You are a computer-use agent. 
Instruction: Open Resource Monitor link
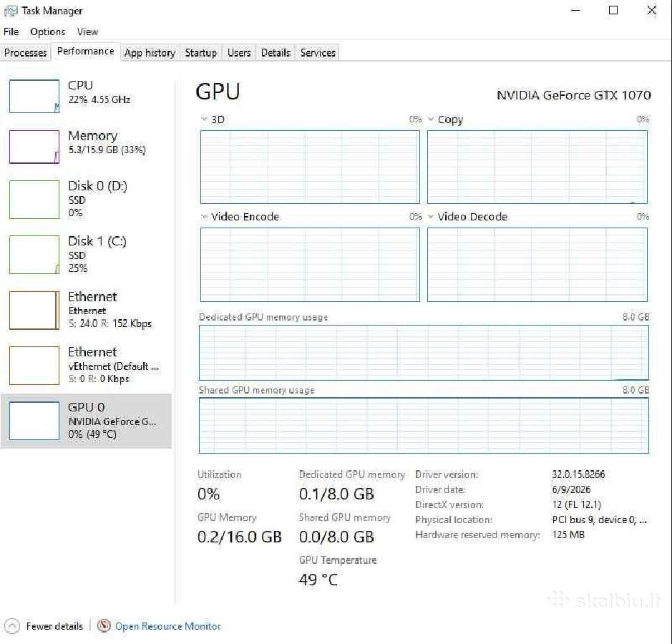tap(167, 626)
